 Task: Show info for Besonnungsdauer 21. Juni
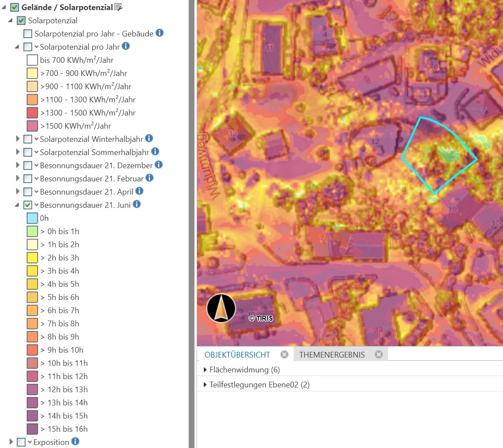137,204
